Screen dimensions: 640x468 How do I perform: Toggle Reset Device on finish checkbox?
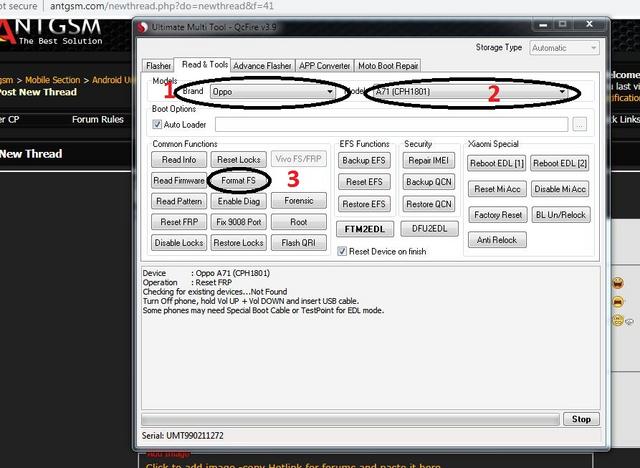(x=342, y=251)
